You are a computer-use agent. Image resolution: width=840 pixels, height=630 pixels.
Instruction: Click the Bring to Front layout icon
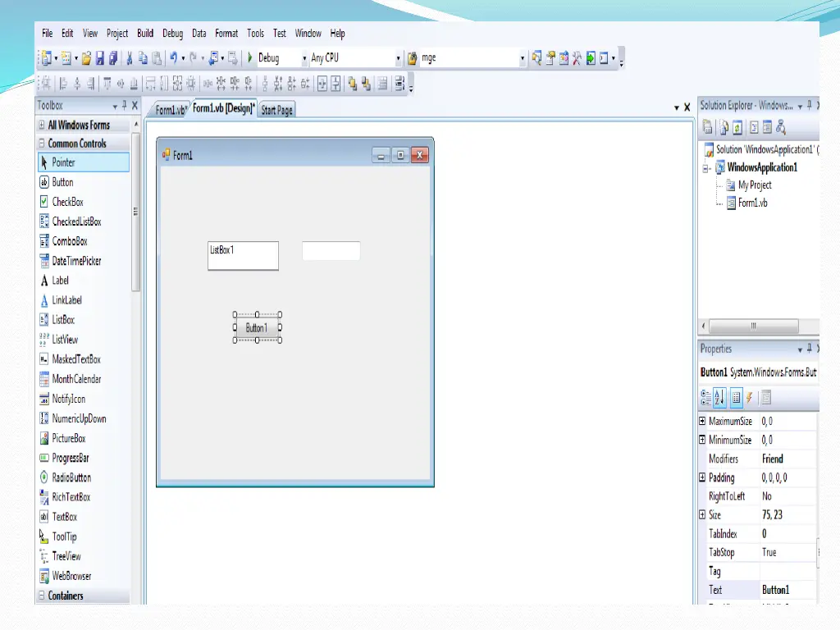point(353,84)
